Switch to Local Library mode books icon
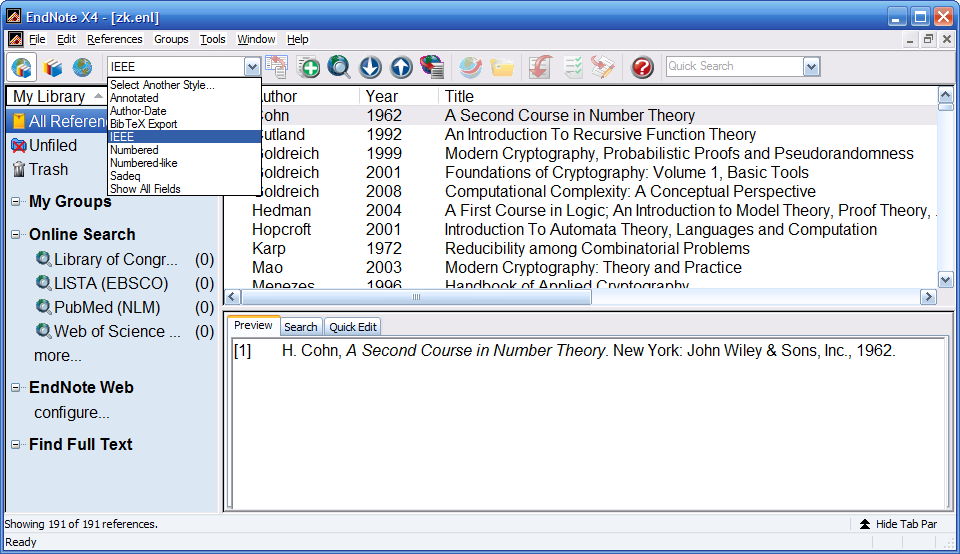The image size is (960, 554). pos(53,67)
